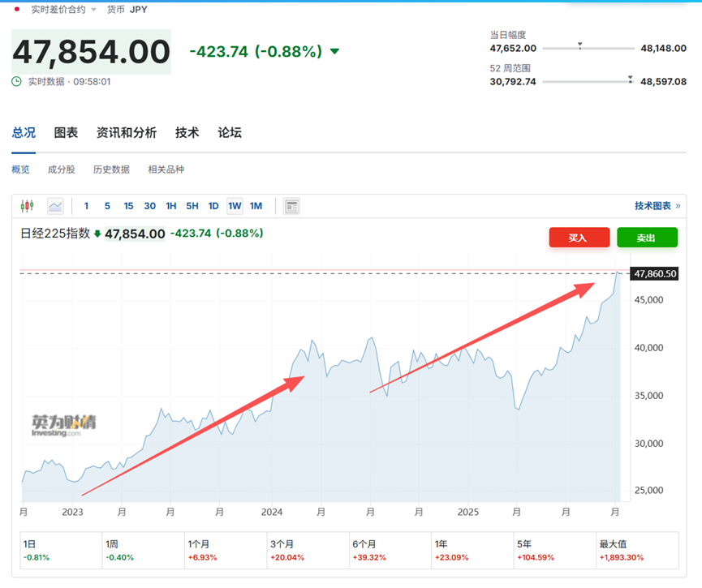This screenshot has height=588, width=702.
Task: Open the news panel icon on the toolbar
Action: point(291,205)
